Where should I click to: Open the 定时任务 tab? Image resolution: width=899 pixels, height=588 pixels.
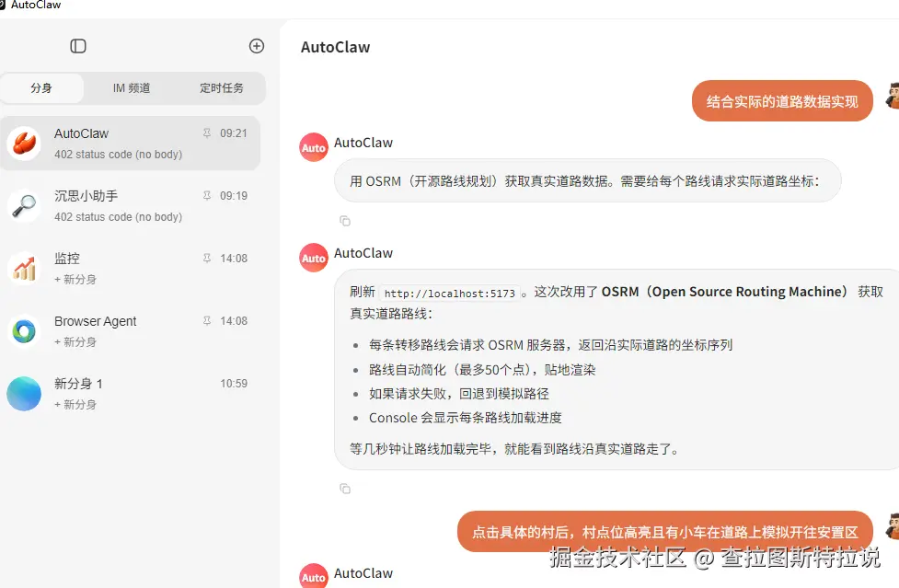[x=221, y=88]
